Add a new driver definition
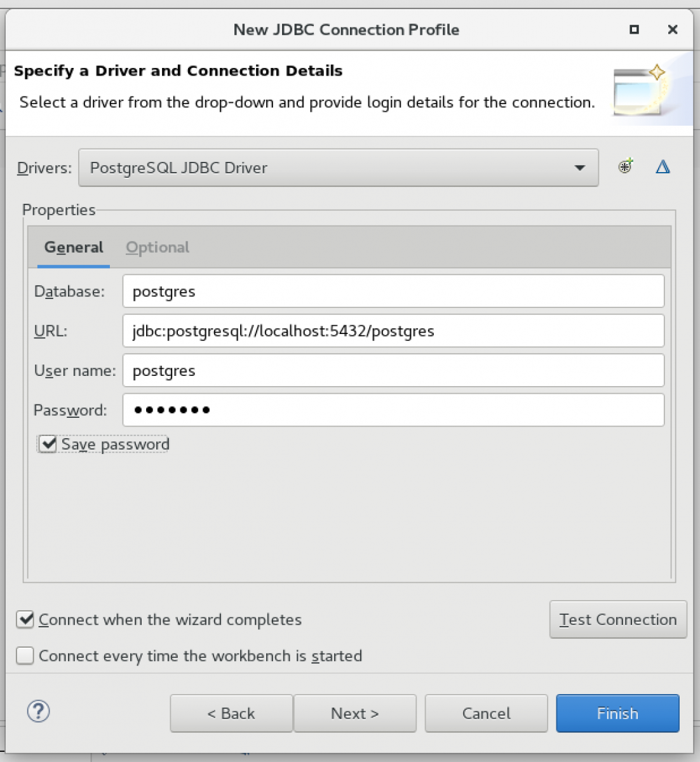The image size is (700, 762). point(625,166)
